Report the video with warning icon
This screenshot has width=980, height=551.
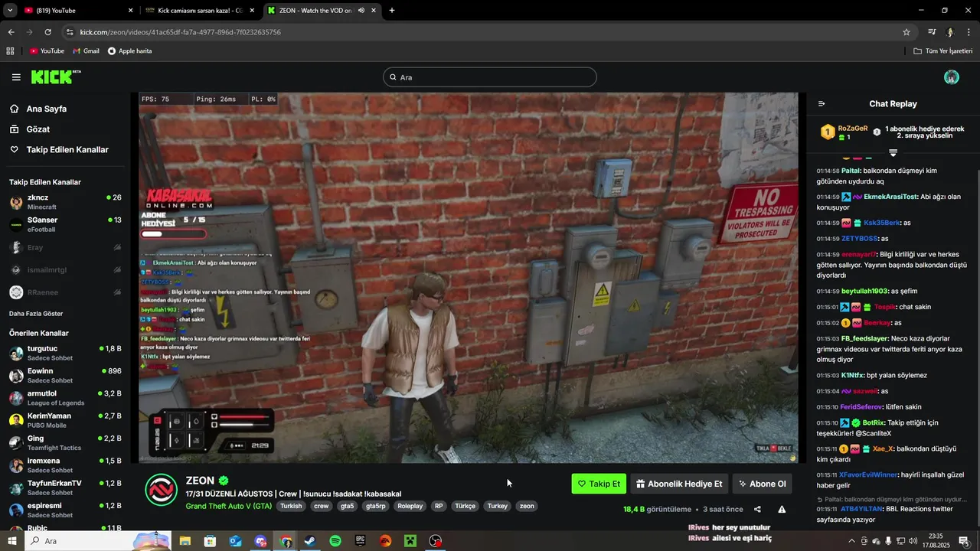coord(782,509)
